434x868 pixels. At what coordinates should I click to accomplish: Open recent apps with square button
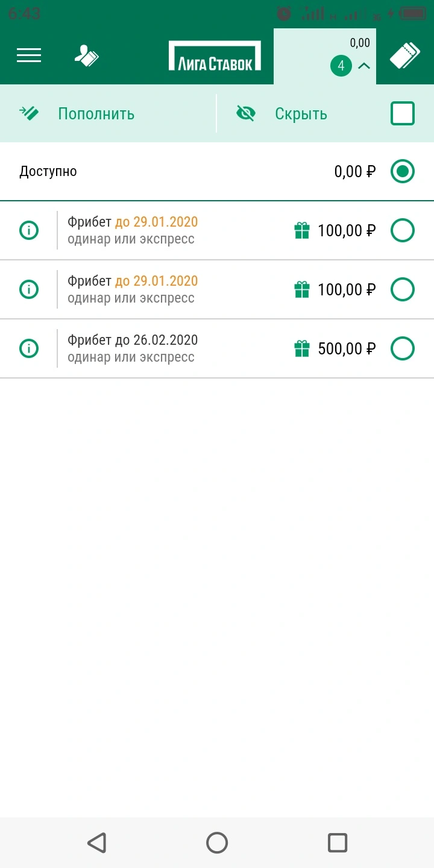click(337, 842)
